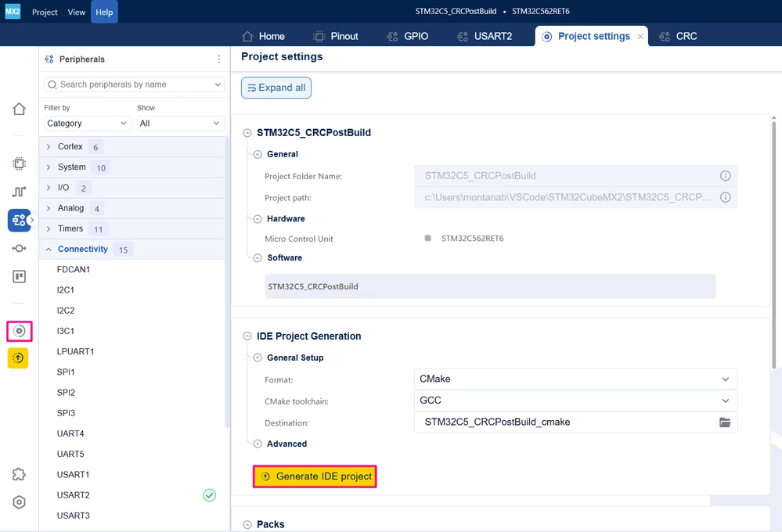Viewport: 782px width, 532px height.
Task: Collapse the General Setup subsection
Action: (x=258, y=358)
